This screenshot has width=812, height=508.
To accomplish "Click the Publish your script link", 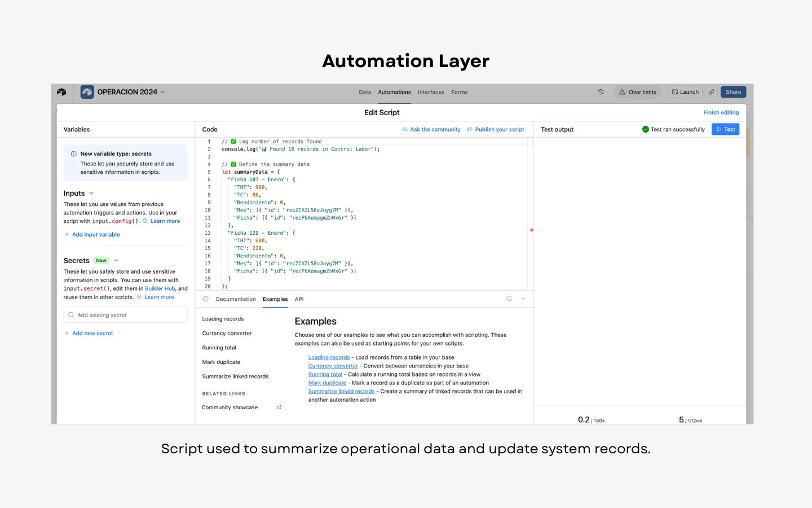I will point(496,129).
